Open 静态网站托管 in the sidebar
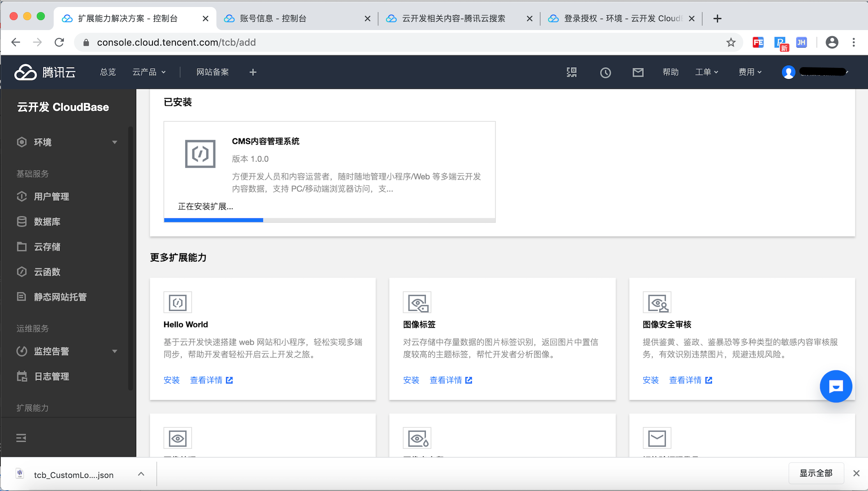The width and height of the screenshot is (868, 491). [x=60, y=297]
